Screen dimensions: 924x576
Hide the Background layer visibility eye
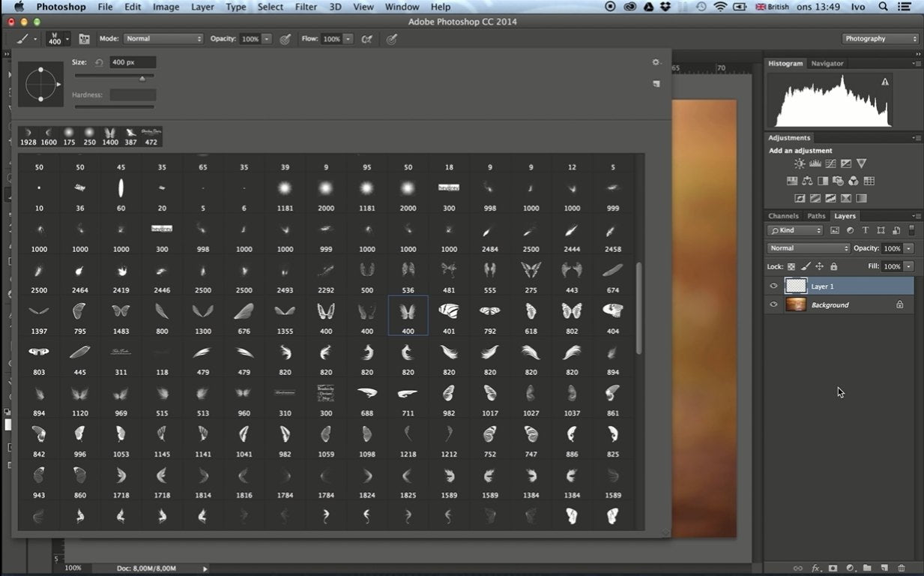coord(773,304)
